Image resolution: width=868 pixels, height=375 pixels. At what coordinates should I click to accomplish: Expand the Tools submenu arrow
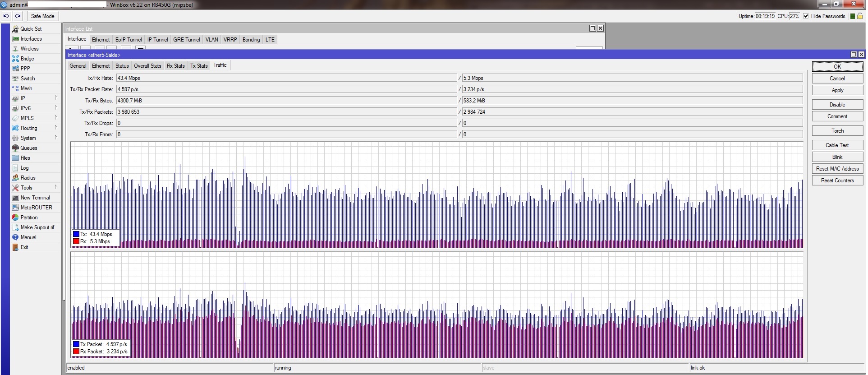pos(56,187)
